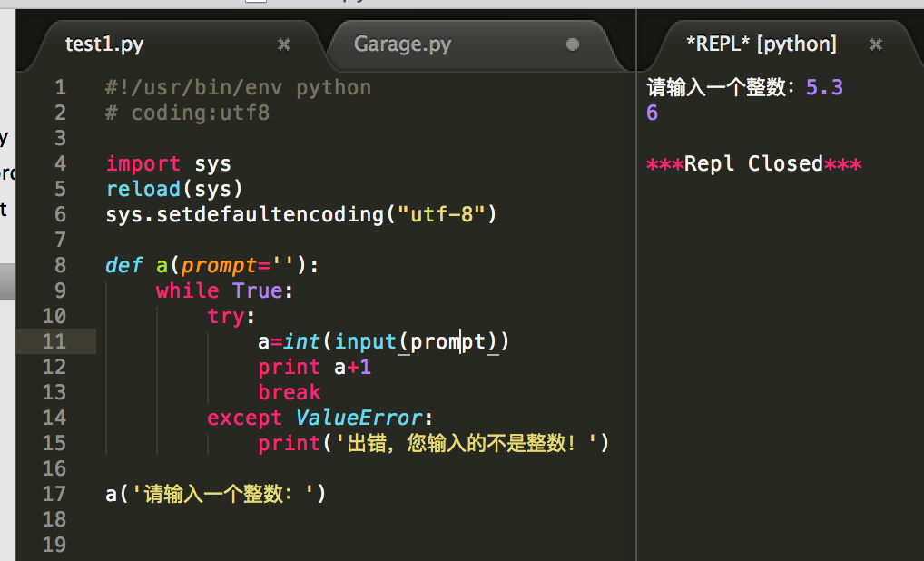Click the 'break' keyword
The width and height of the screenshot is (924, 561).
pyautogui.click(x=290, y=392)
